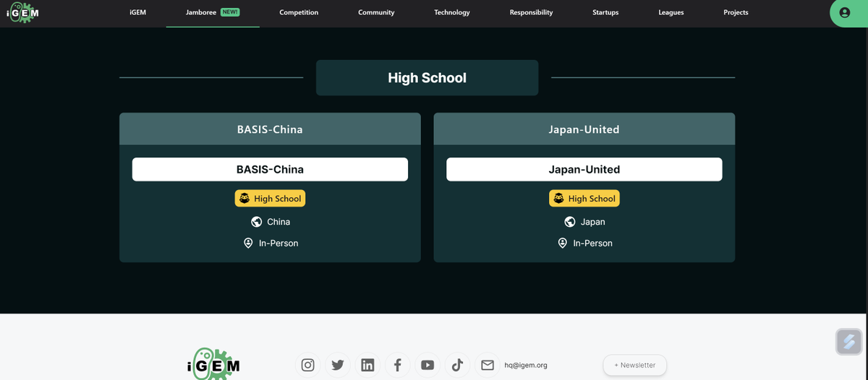Open the Twitter social icon
This screenshot has width=868, height=380.
[x=338, y=365]
